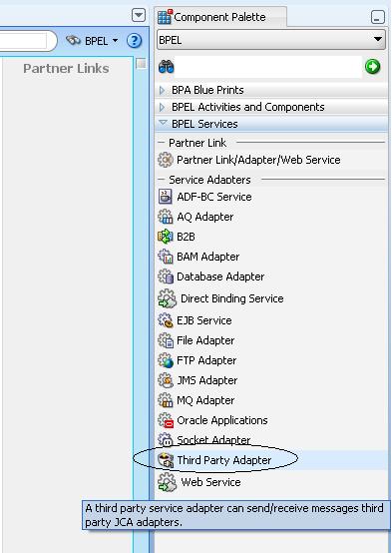This screenshot has height=553, width=392.
Task: Select the BAM Adapter icon
Action: tap(165, 257)
